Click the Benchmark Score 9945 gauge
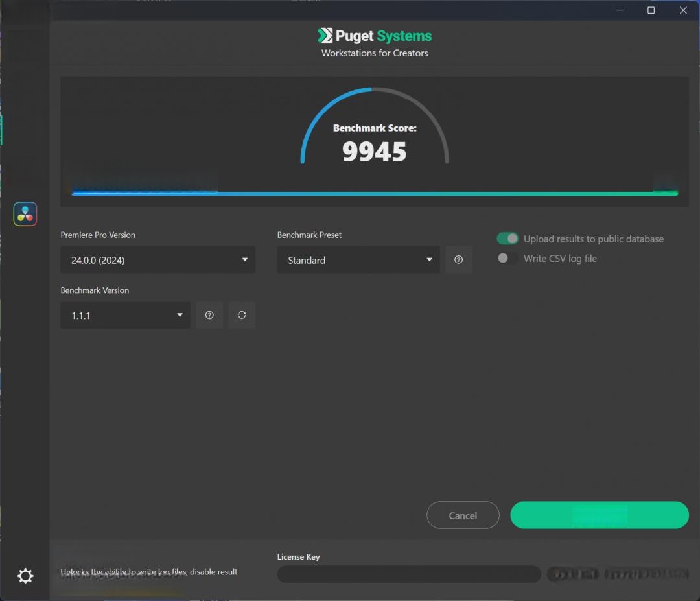This screenshot has width=700, height=601. 375,126
